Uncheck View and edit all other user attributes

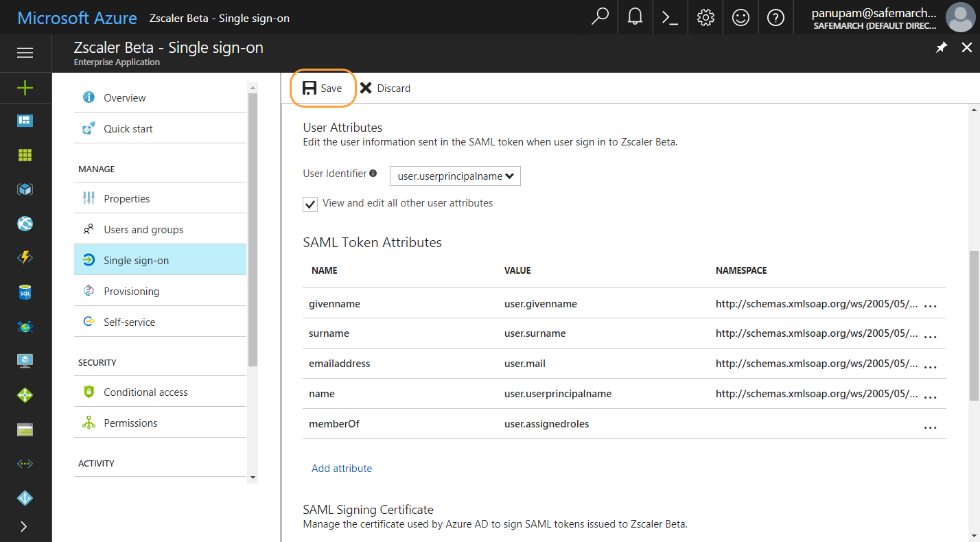click(x=310, y=204)
